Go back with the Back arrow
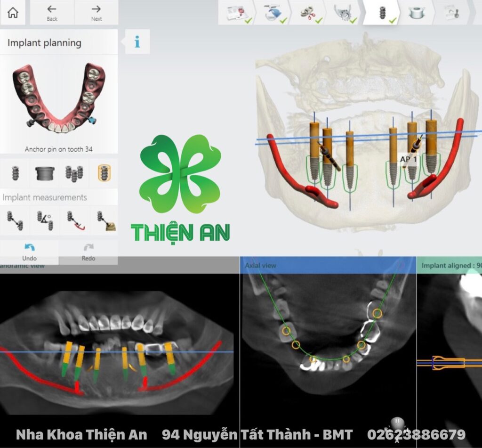 (52, 12)
